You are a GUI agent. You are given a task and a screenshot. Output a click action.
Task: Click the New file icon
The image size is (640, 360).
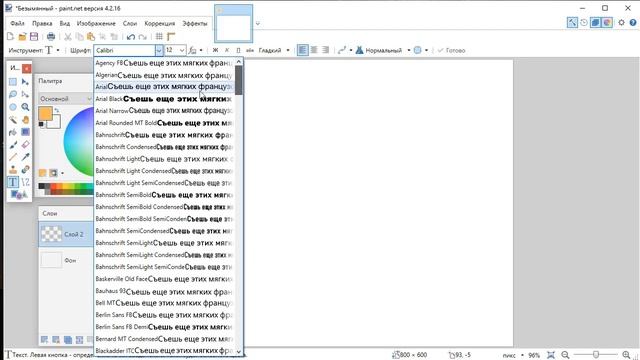11,37
